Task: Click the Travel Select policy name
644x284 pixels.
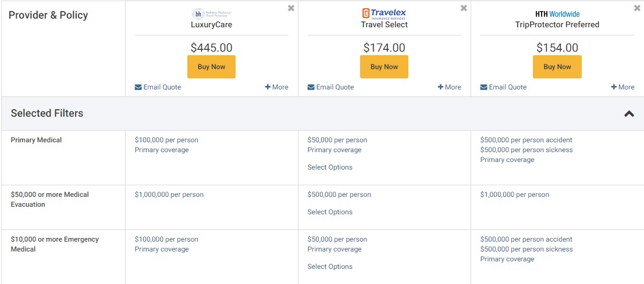Action: pos(385,24)
